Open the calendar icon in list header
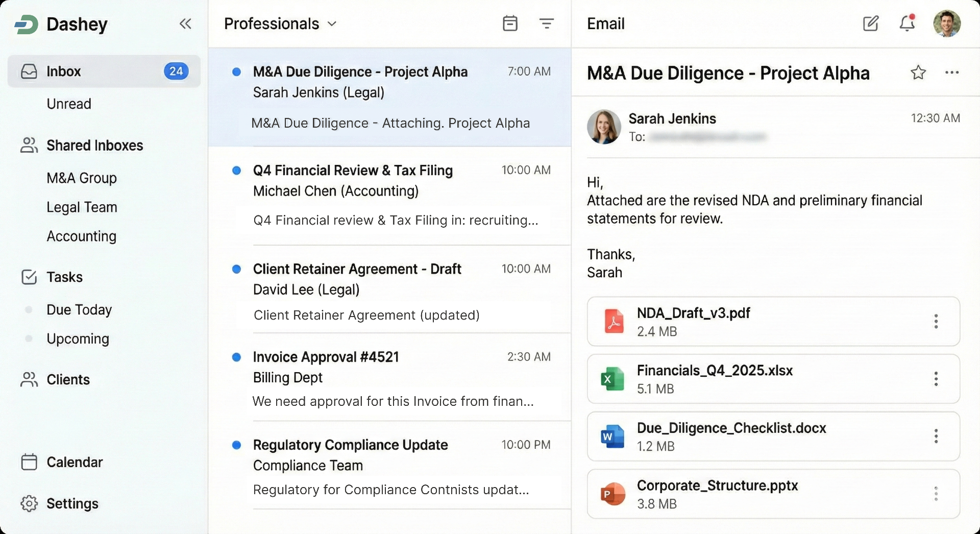 [x=510, y=23]
